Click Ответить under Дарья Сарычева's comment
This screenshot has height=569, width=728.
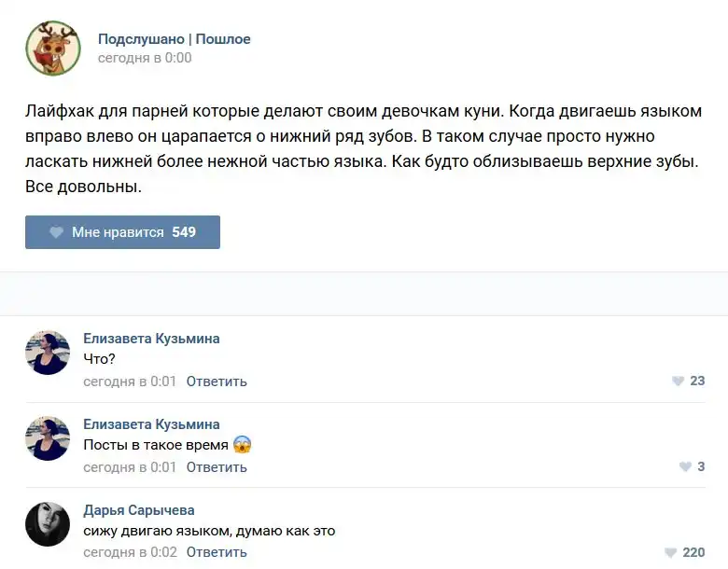(217, 552)
